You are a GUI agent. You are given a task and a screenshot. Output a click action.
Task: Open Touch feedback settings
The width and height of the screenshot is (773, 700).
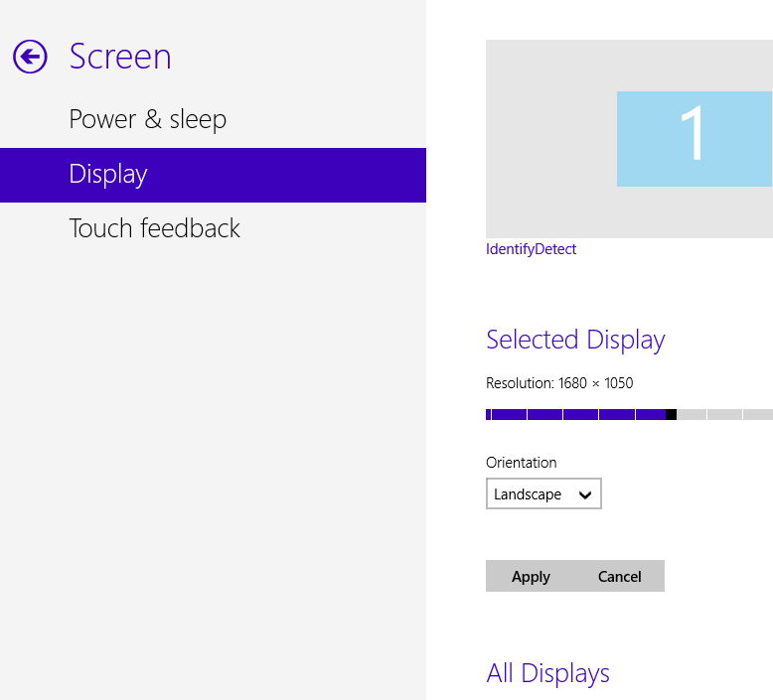click(x=213, y=229)
